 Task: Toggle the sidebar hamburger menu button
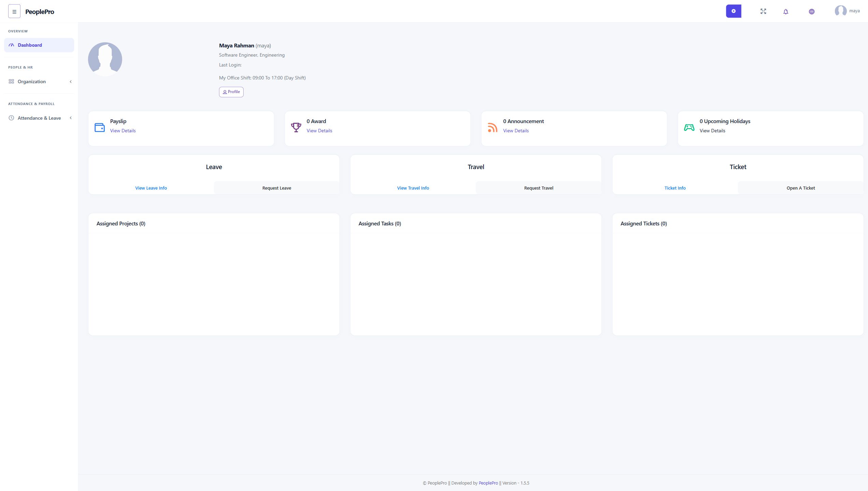[x=14, y=11]
